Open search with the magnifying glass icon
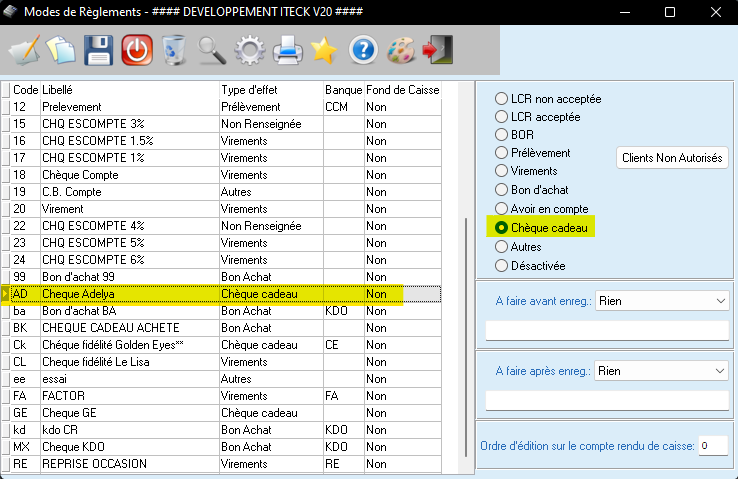Viewport: 738px width, 479px height. coord(211,49)
